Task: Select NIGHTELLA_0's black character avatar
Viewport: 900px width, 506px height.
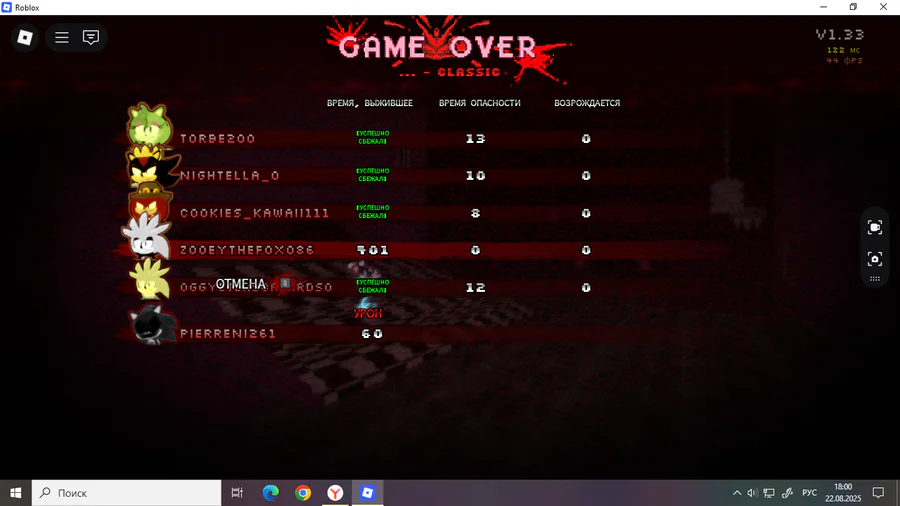Action: click(149, 165)
